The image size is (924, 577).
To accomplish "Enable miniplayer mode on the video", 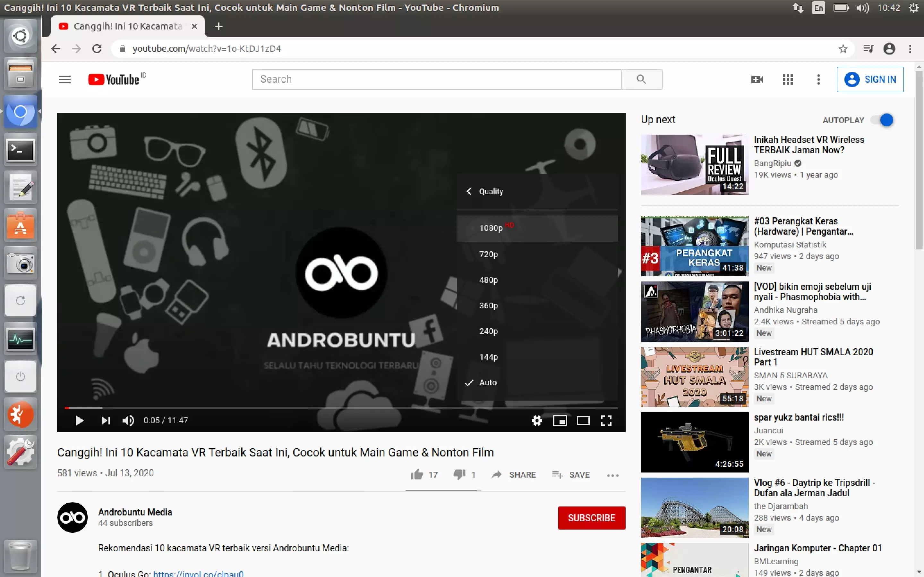I will 560,420.
